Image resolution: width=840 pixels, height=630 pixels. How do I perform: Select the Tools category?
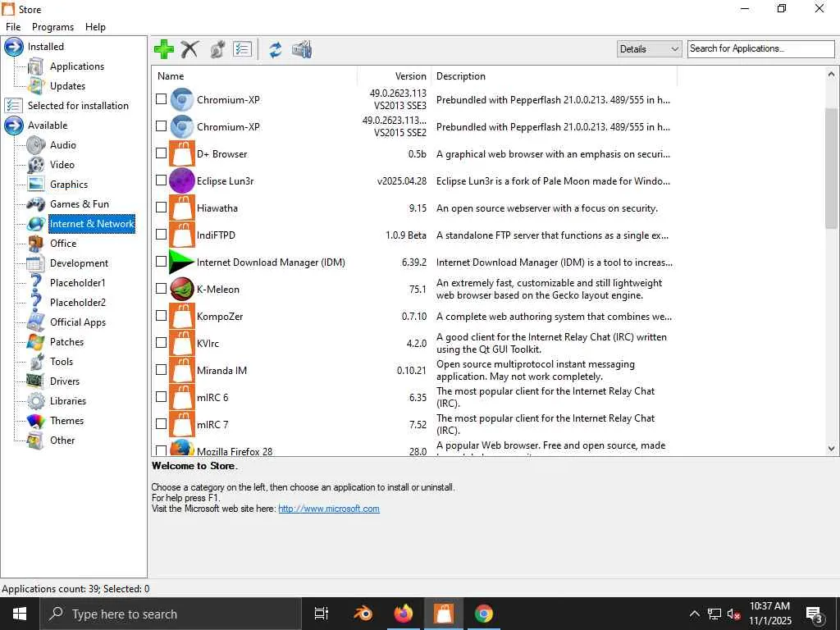click(61, 362)
